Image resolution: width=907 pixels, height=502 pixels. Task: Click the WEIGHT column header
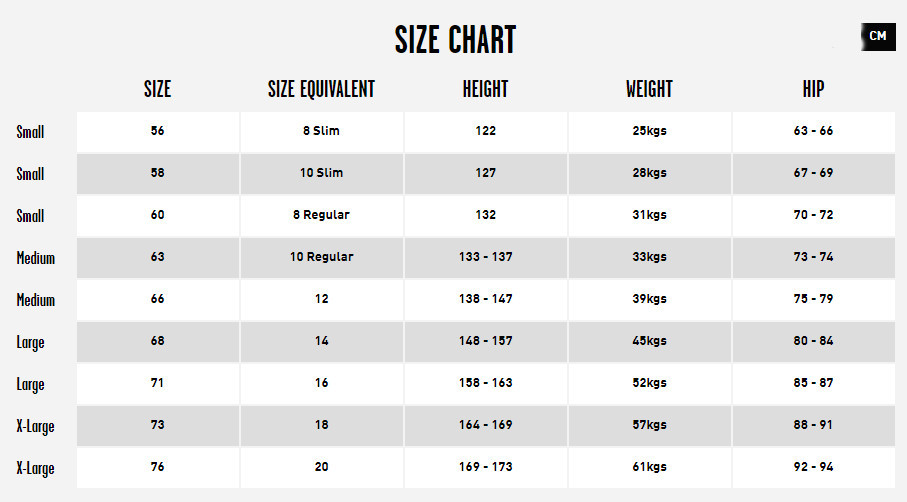click(649, 89)
